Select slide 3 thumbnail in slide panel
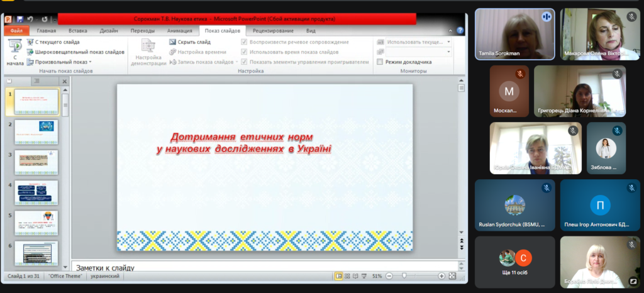 [36, 162]
